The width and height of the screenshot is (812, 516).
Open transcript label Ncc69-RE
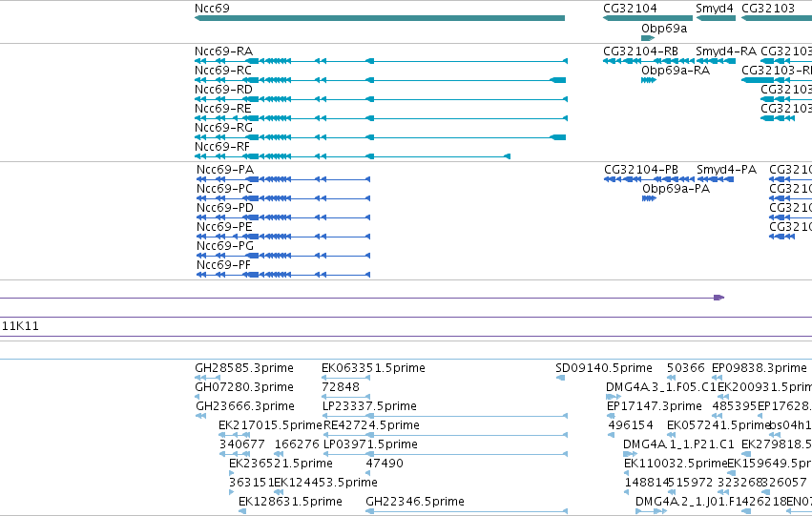pos(223,109)
